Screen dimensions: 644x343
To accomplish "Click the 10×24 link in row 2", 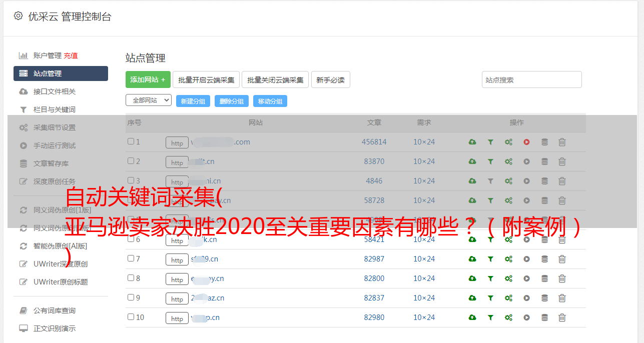I will [424, 161].
